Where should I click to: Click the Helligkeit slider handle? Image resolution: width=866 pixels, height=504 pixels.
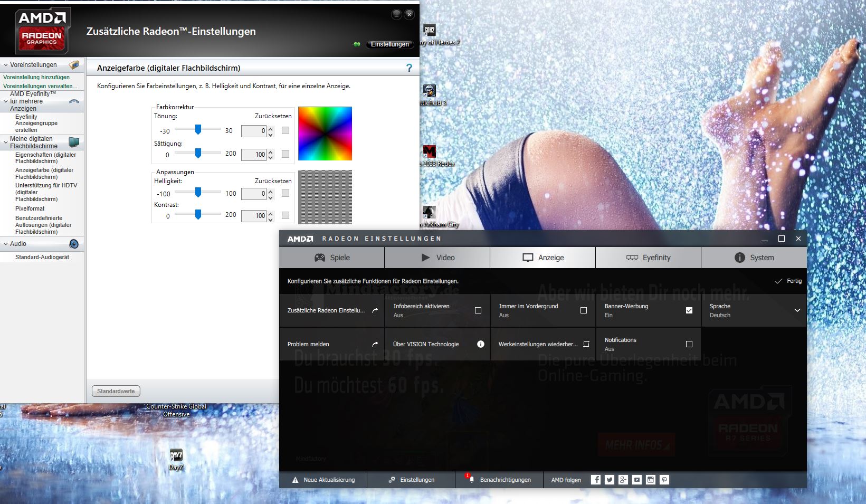click(198, 193)
